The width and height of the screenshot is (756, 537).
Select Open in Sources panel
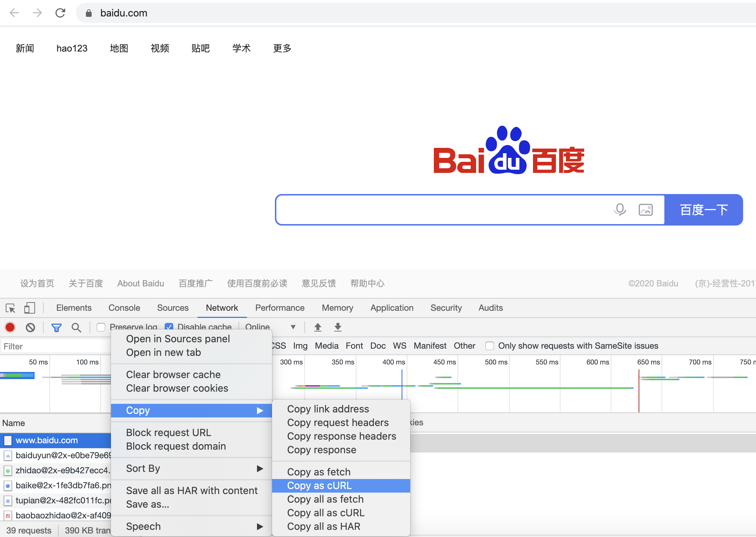click(x=192, y=339)
